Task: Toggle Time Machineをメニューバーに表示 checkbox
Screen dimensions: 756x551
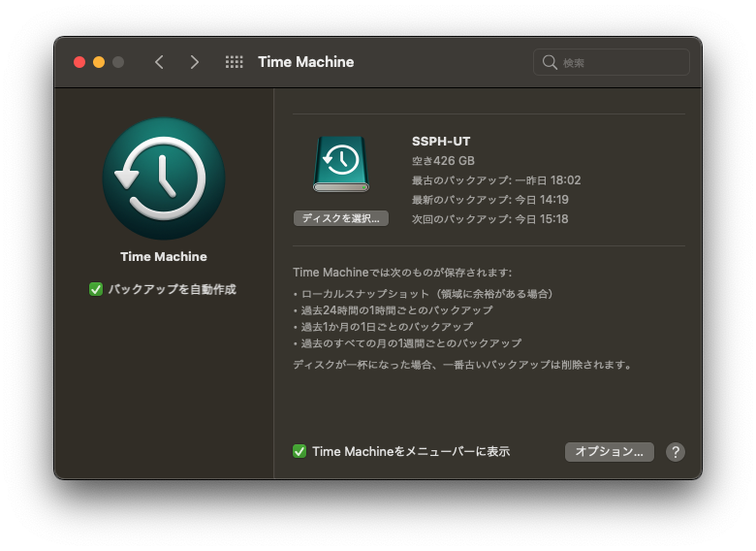Action: 299,452
